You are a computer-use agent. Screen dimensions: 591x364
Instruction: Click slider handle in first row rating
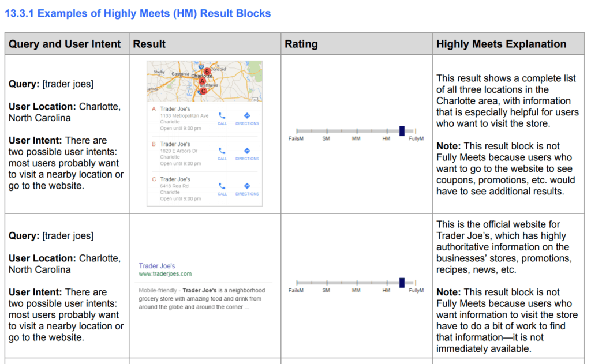point(402,131)
